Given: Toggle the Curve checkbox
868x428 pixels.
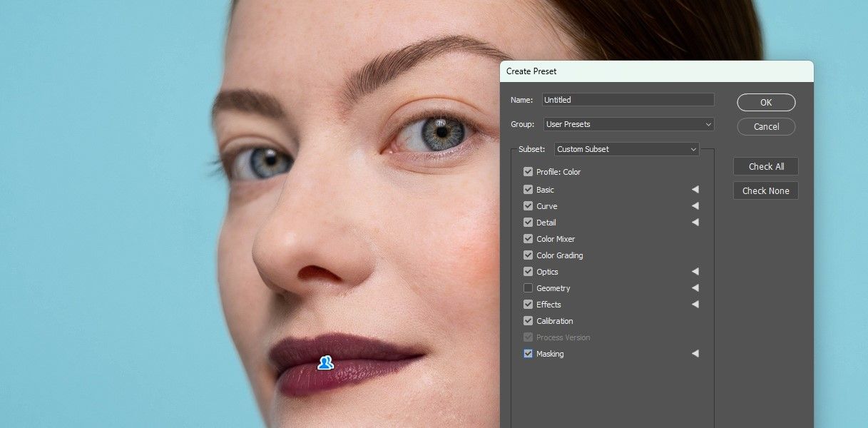Looking at the screenshot, I should point(528,206).
